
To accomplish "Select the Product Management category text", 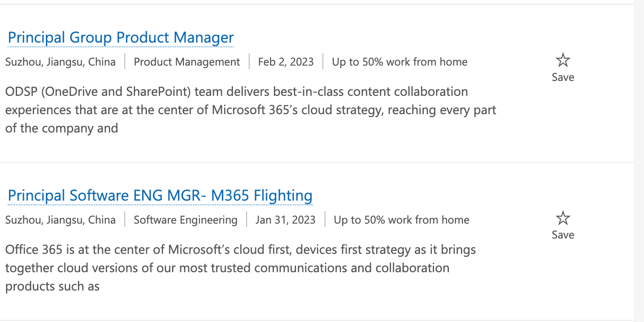I will point(187,62).
